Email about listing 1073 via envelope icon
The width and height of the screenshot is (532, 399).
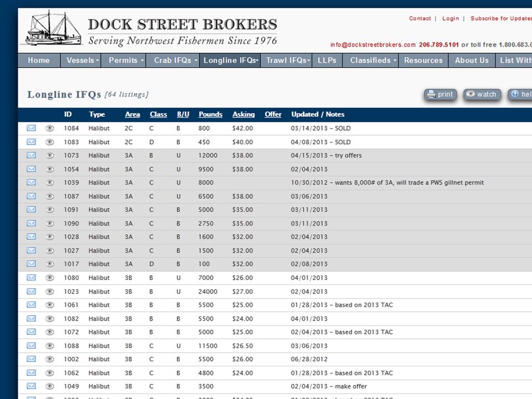coord(31,155)
